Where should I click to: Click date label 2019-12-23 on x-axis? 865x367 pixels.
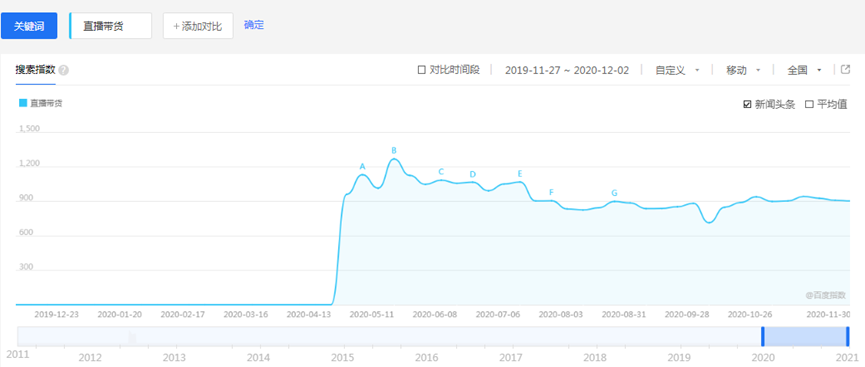(x=56, y=314)
